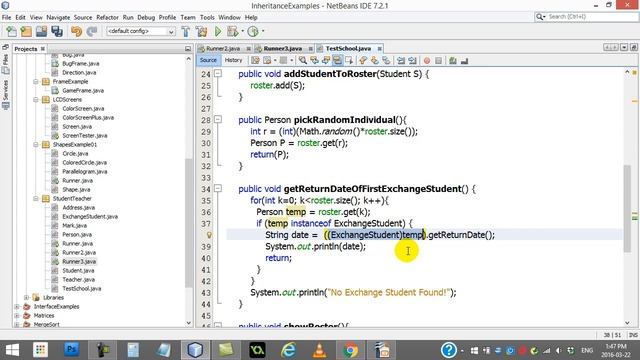Click the Clean and Build icon
The width and height of the screenshot is (640, 360).
tap(201, 31)
